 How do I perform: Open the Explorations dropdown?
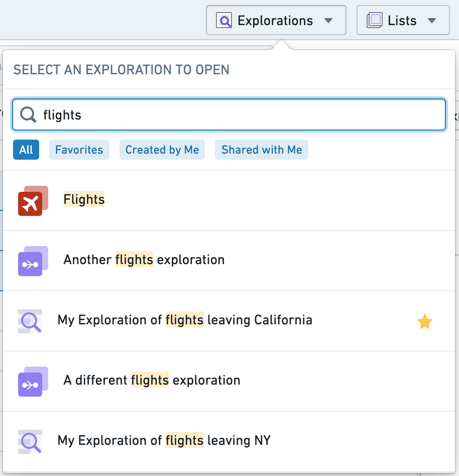click(276, 21)
